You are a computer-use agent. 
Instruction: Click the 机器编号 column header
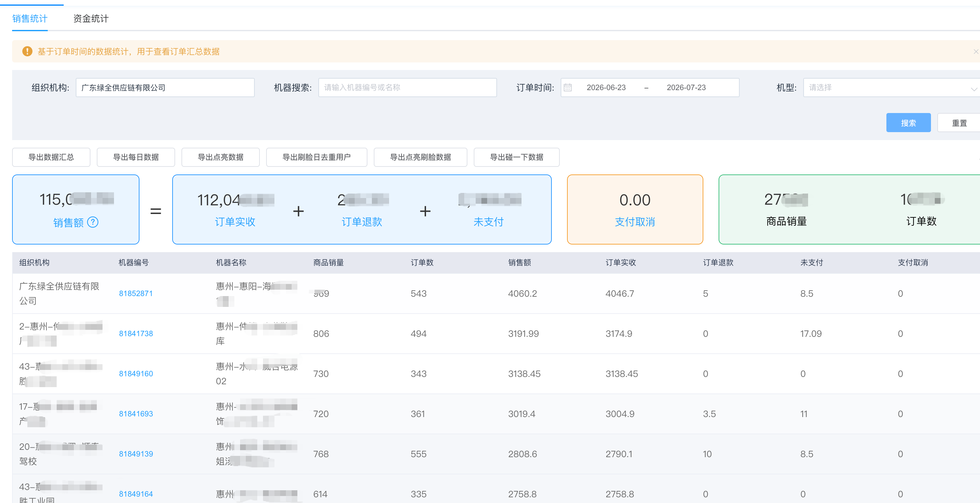[x=133, y=263]
